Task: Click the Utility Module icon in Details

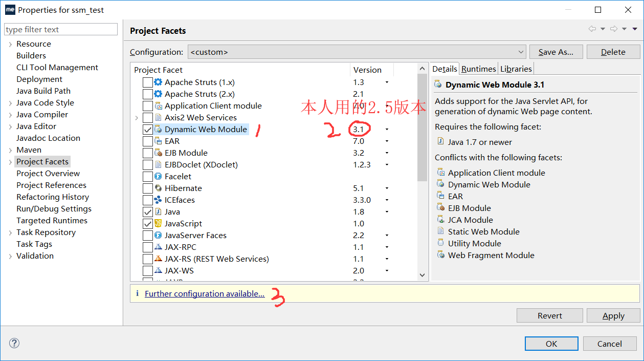Action: (440, 243)
